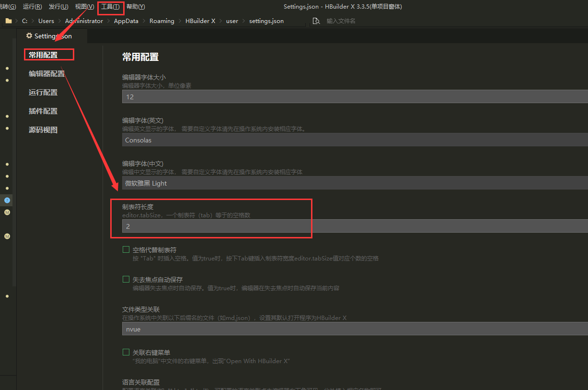This screenshot has width=588, height=390.
Task: Click the 语言关联配置 label
Action: coord(141,382)
